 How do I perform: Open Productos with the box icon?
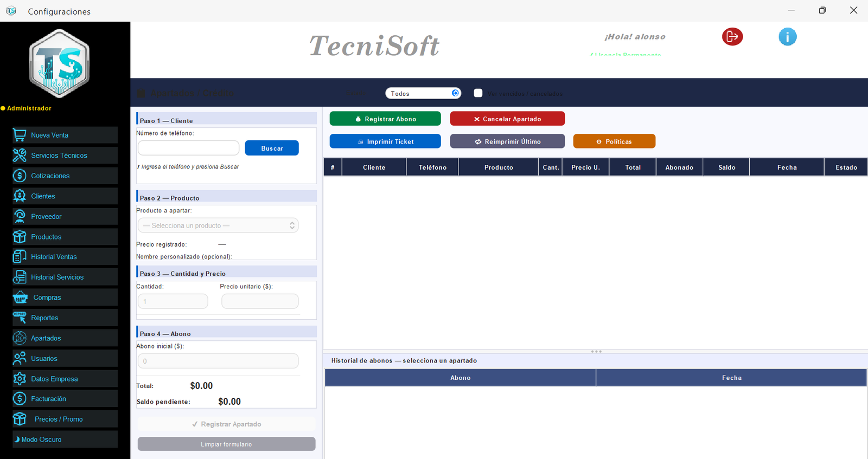click(x=20, y=237)
